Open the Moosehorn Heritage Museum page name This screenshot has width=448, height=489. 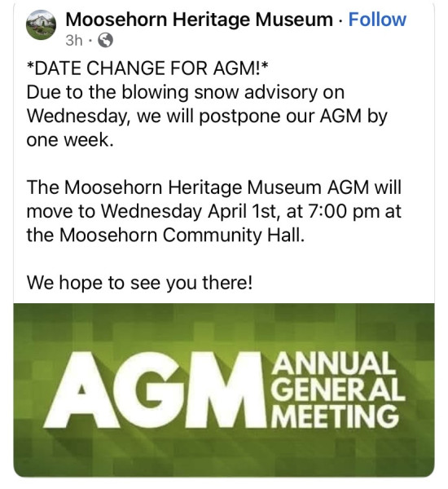[200, 20]
